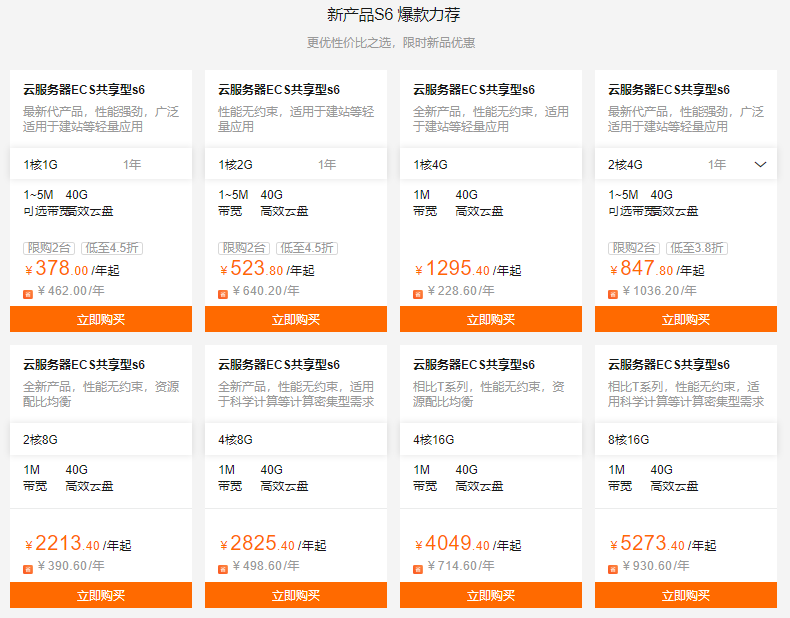This screenshot has height=618, width=790.
Task: Click 立即购买 for the 2核4G plan
Action: (686, 319)
